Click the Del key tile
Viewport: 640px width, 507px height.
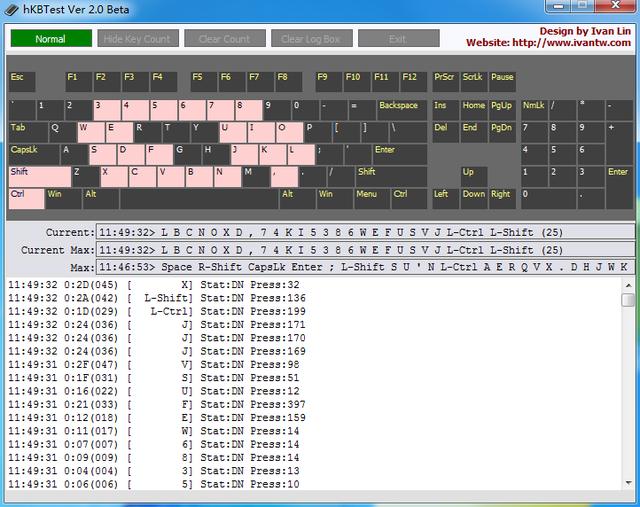pyautogui.click(x=445, y=132)
